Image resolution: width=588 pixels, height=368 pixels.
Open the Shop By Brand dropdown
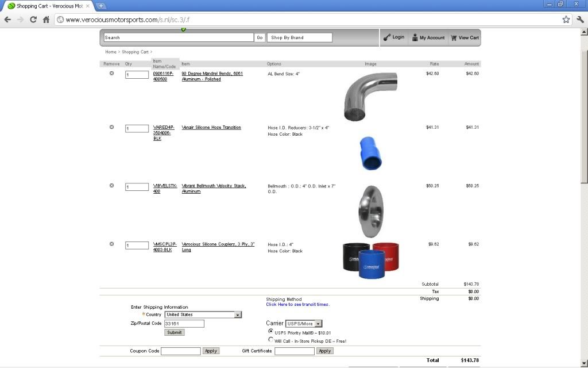pyautogui.click(x=300, y=37)
